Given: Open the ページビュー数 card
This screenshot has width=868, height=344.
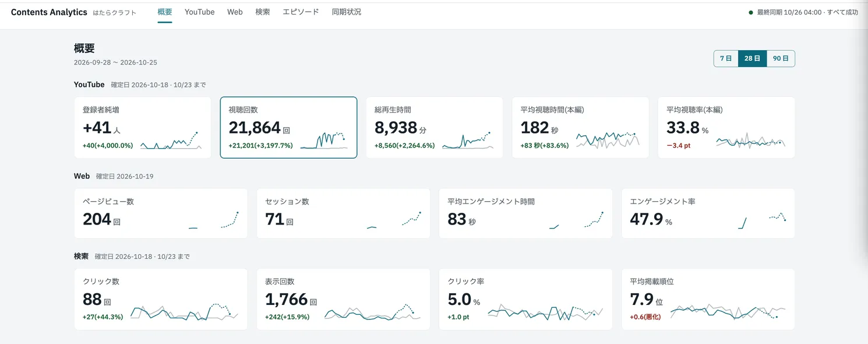Looking at the screenshot, I should click(x=161, y=213).
